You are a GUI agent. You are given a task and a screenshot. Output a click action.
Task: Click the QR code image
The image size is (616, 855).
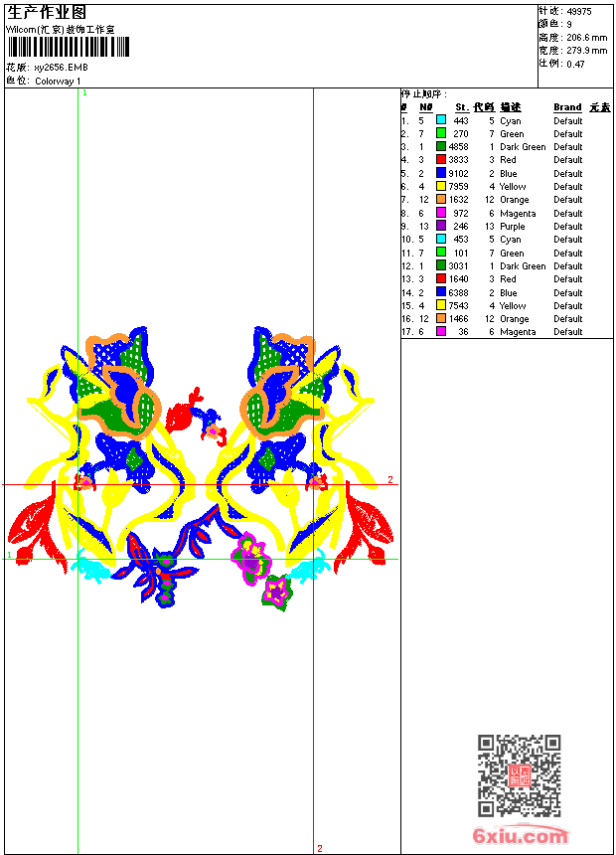[519, 775]
